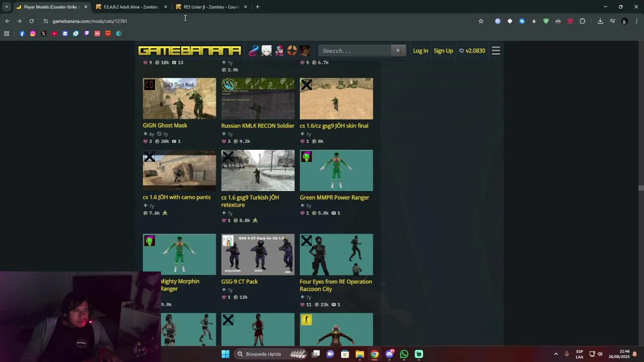Open the Chrome three-dot menu

[636, 21]
